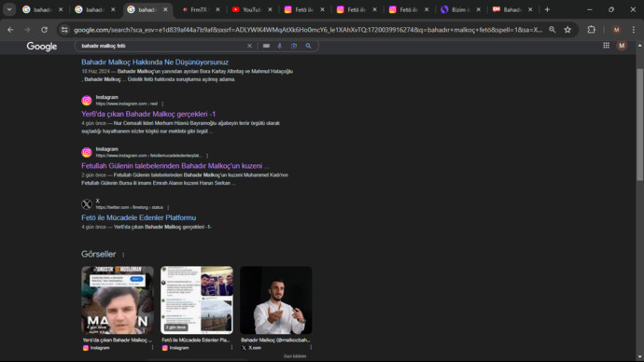
Task: Search by image with Google Lens icon
Action: [x=294, y=46]
